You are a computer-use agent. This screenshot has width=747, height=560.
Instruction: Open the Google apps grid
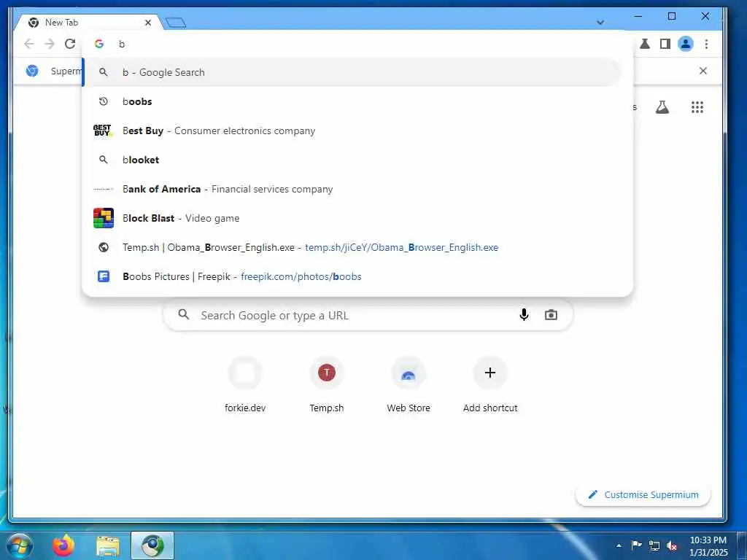(697, 107)
